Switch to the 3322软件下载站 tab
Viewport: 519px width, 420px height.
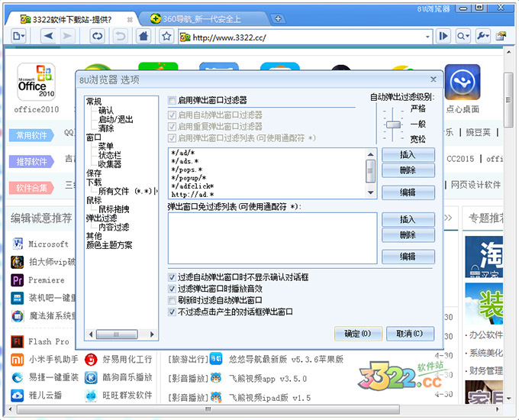pyautogui.click(x=72, y=20)
